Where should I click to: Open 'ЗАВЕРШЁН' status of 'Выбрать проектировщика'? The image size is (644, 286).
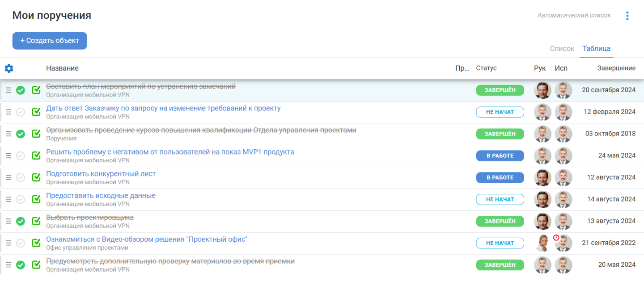[x=500, y=221]
